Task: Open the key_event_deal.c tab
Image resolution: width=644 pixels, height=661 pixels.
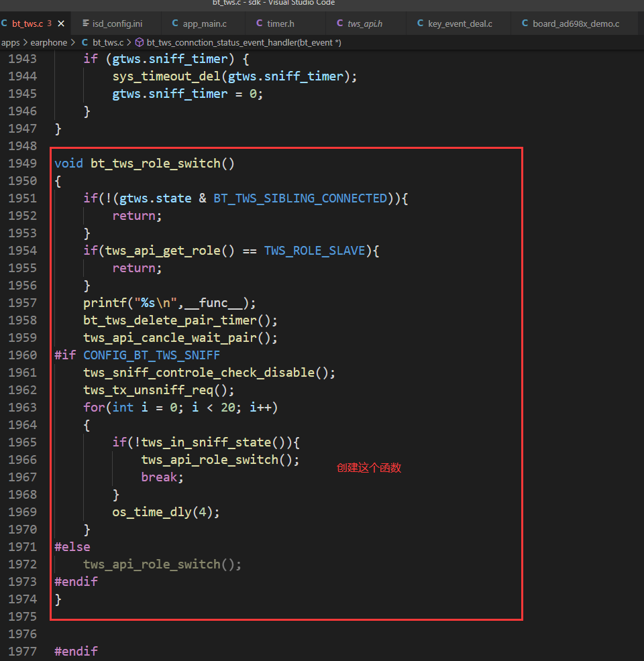Action: [x=455, y=23]
